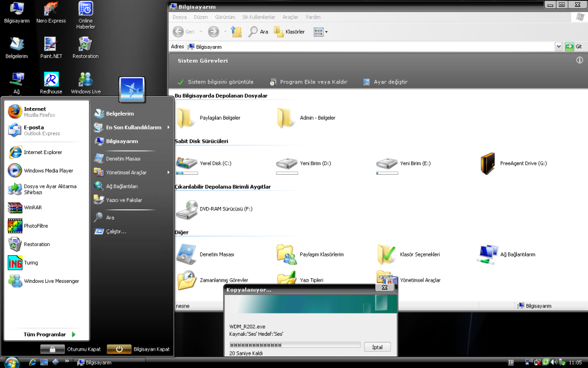The image size is (588, 368).
Task: Open the address bar dropdown list
Action: (559, 47)
